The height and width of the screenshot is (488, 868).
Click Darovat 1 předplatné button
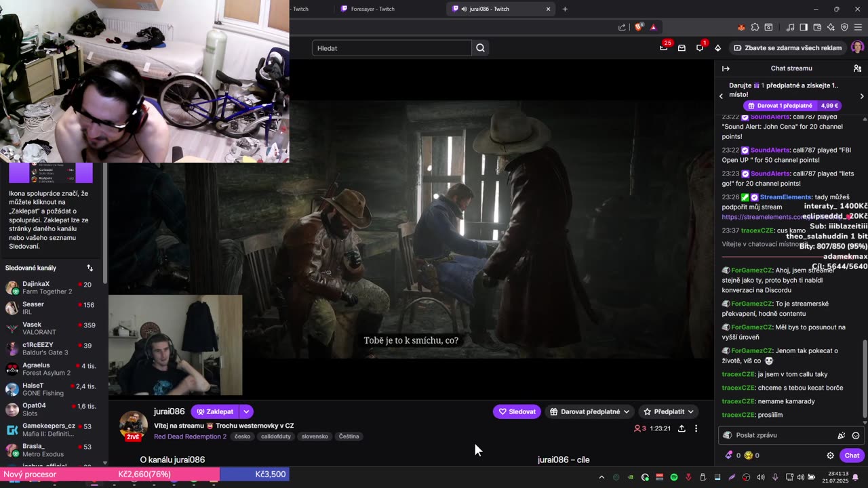[x=793, y=106]
